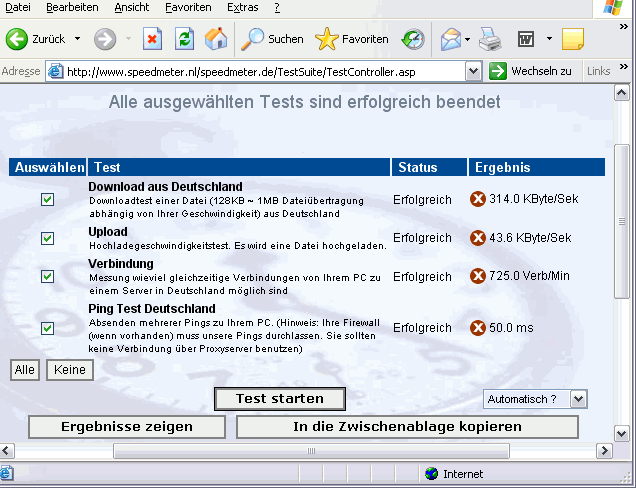Expand the toolbar overflow chevron
The image size is (636, 488).
click(623, 27)
